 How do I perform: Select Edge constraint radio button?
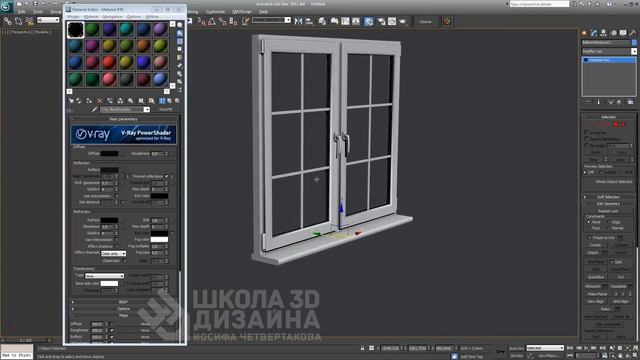point(609,222)
